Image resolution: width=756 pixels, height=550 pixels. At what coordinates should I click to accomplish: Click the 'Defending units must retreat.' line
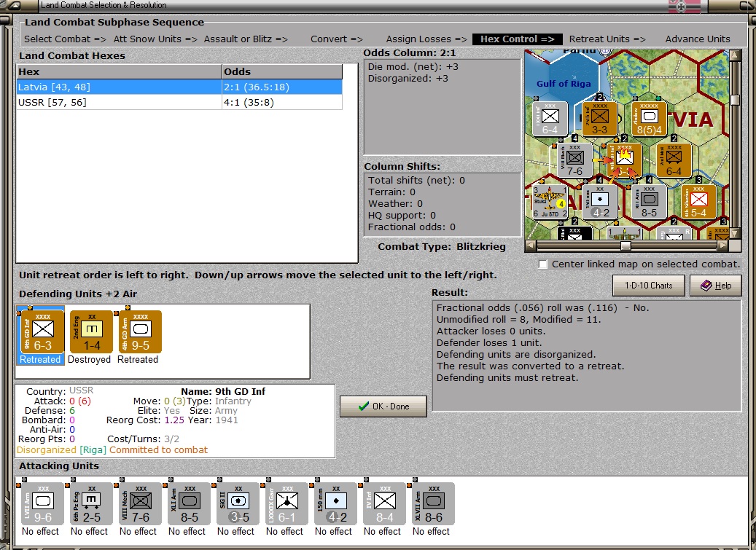(507, 378)
